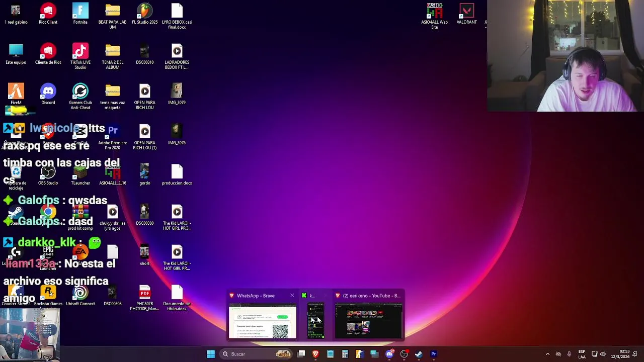644x362 pixels.
Task: Launch Fortnite from the desktop
Action: click(80, 14)
